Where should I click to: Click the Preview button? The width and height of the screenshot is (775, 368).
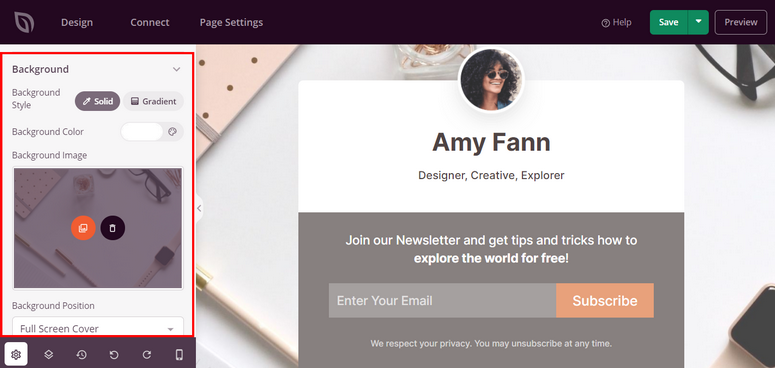[x=740, y=22]
